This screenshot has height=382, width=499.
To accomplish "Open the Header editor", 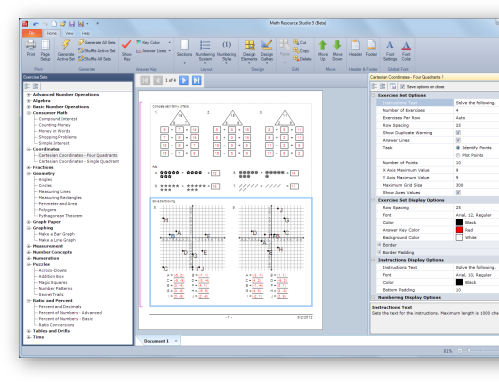I will click(x=355, y=48).
